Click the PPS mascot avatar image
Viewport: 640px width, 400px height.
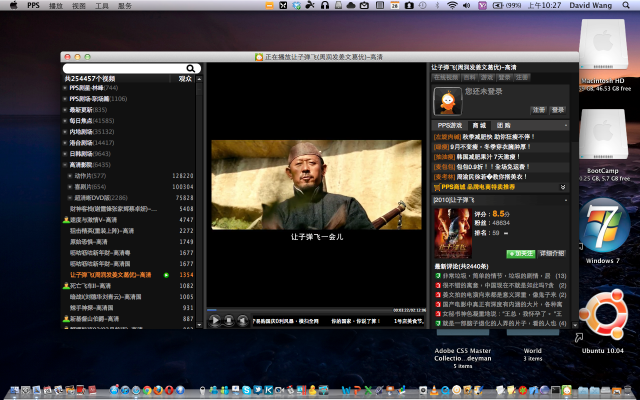(448, 101)
